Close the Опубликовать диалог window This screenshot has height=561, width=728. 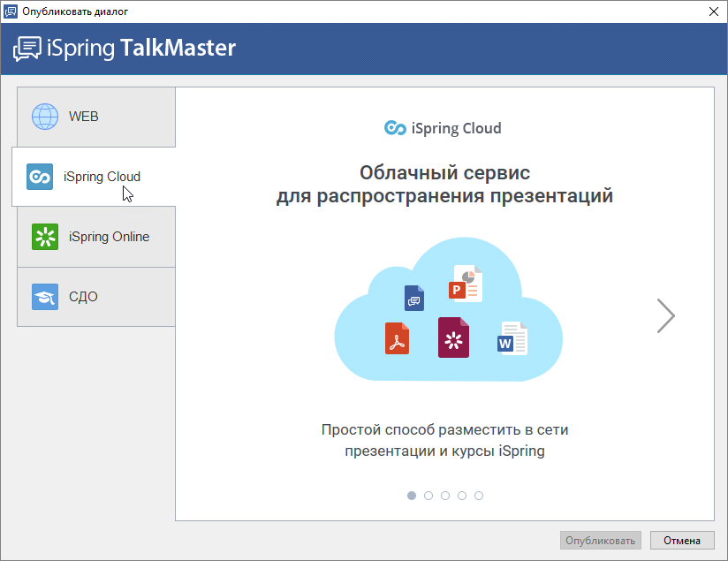pos(714,11)
